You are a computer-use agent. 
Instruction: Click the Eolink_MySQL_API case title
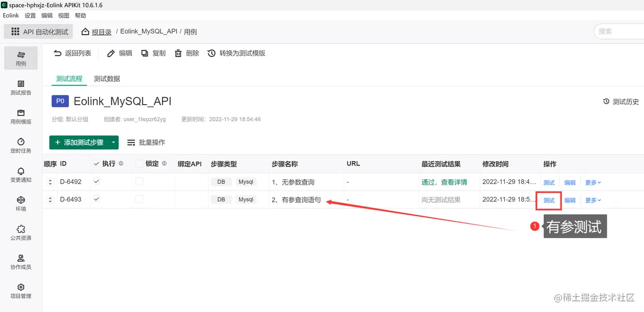click(x=122, y=101)
